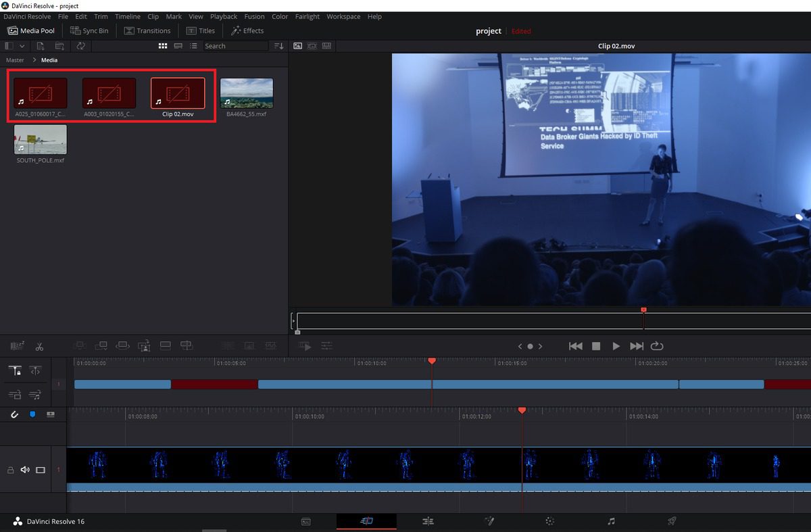This screenshot has height=532, width=811.
Task: Open the Titles panel
Action: (200, 30)
